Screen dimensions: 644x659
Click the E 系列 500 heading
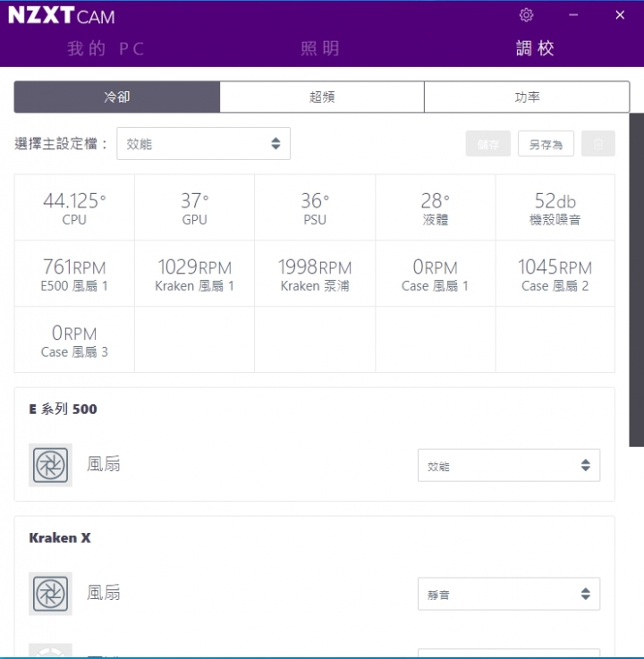pos(63,409)
